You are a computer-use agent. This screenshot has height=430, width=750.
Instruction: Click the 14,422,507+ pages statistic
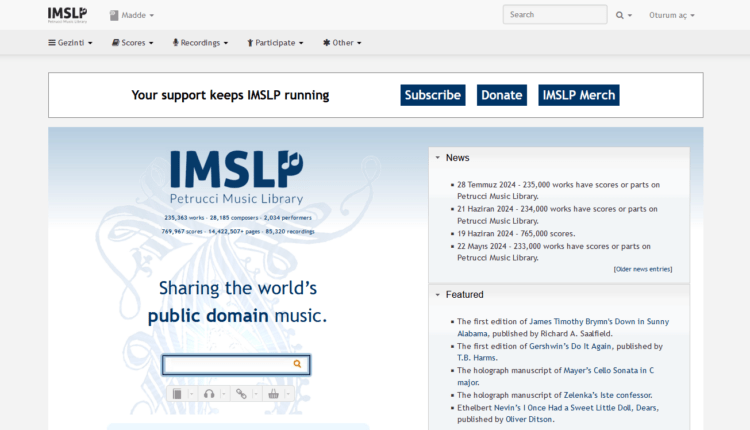(234, 232)
